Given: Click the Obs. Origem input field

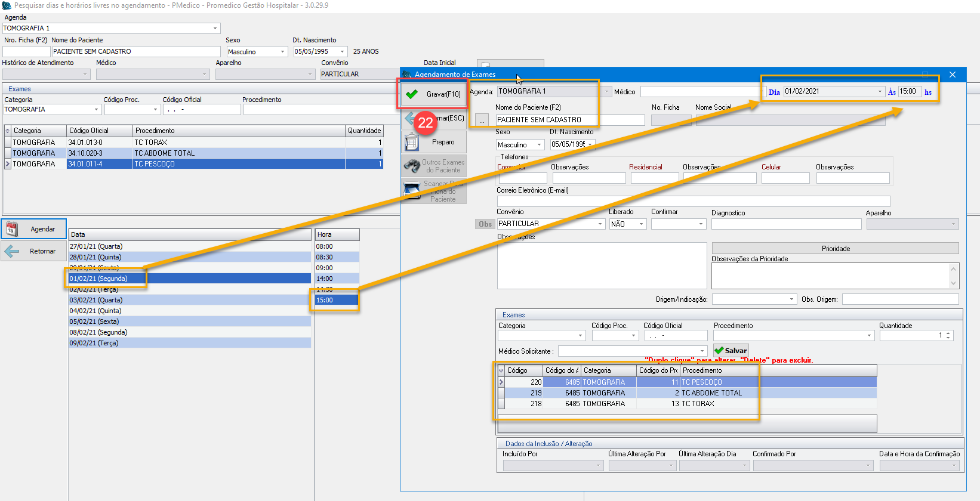Looking at the screenshot, I should 901,299.
